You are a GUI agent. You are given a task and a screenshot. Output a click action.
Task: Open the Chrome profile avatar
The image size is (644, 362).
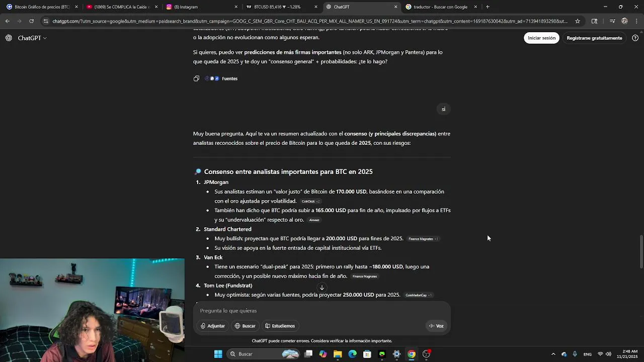tap(624, 21)
